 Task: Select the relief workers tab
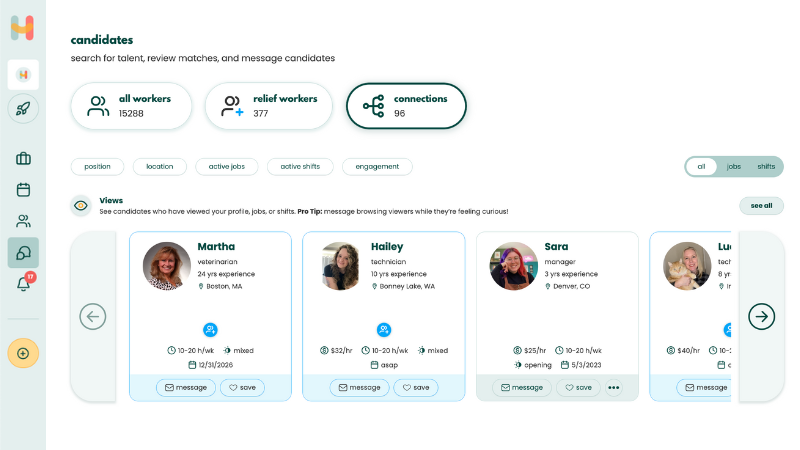[268, 106]
